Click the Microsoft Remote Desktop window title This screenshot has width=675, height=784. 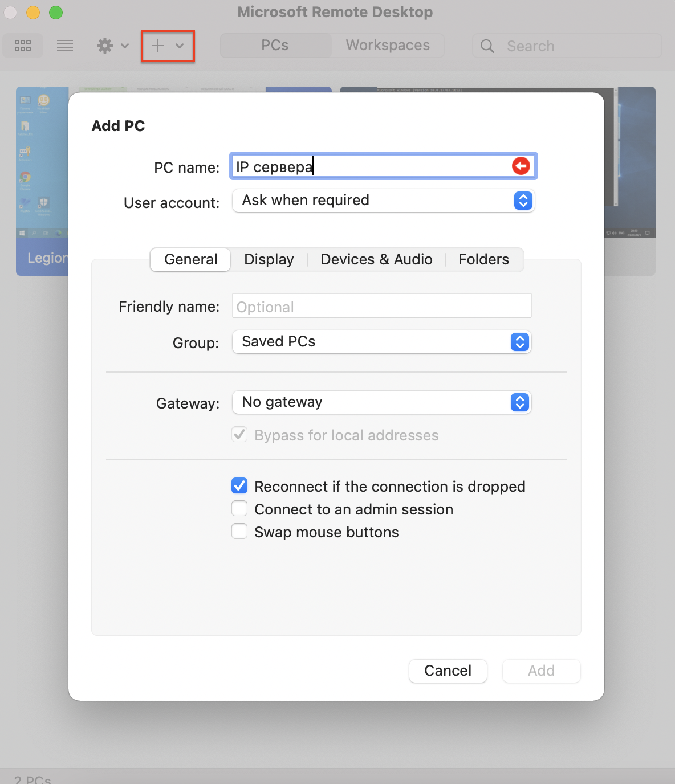(x=335, y=12)
